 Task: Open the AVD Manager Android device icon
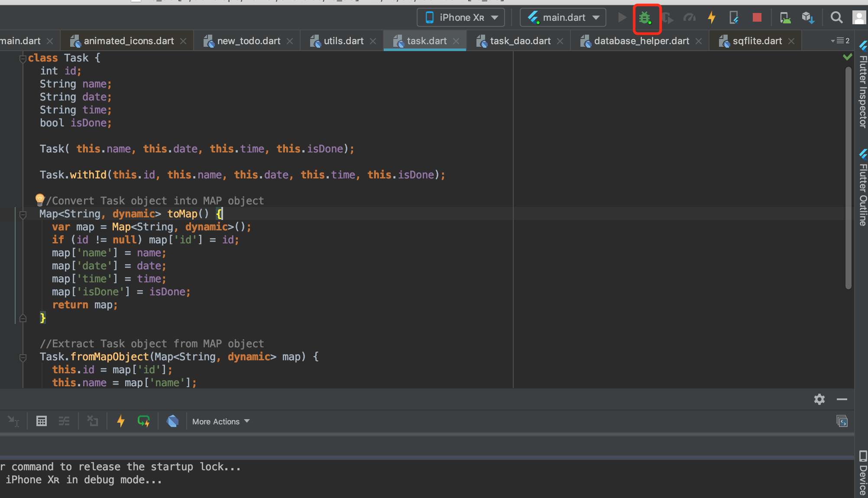click(x=785, y=18)
